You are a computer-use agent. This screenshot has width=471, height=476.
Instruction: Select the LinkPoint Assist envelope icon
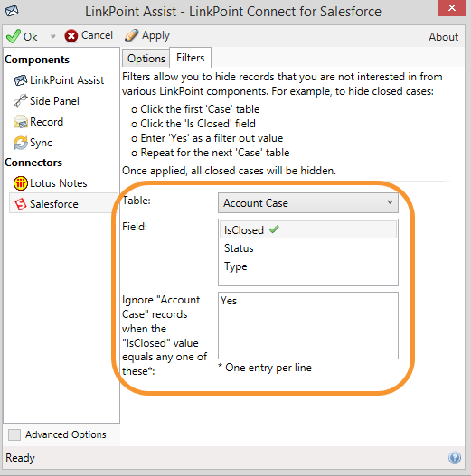pyautogui.click(x=21, y=80)
